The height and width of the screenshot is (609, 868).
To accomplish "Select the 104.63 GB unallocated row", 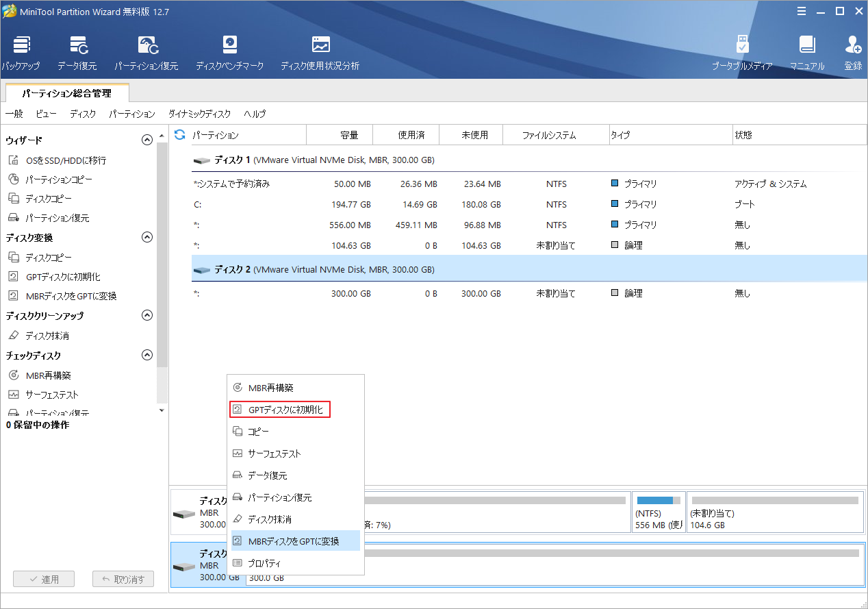I will (x=529, y=245).
